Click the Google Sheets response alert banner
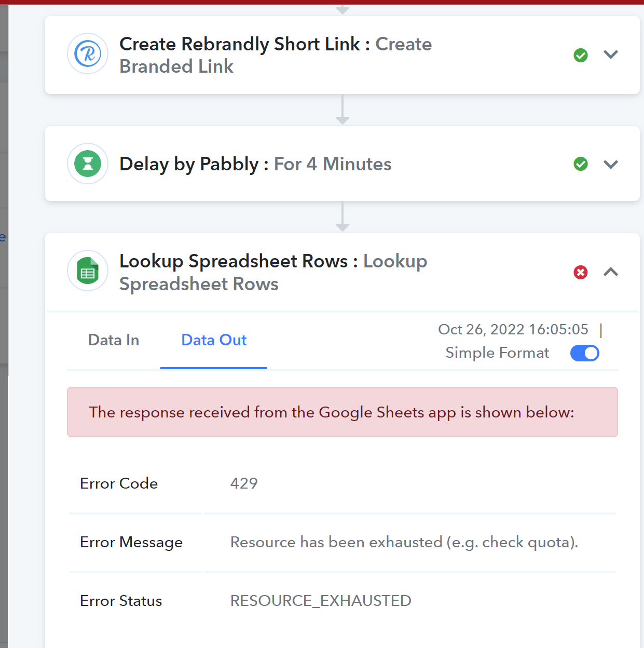 [x=342, y=412]
